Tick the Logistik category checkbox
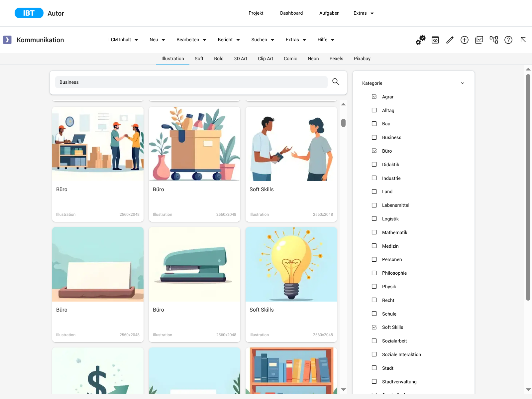Viewport: 532px width, 399px height. pyautogui.click(x=374, y=218)
